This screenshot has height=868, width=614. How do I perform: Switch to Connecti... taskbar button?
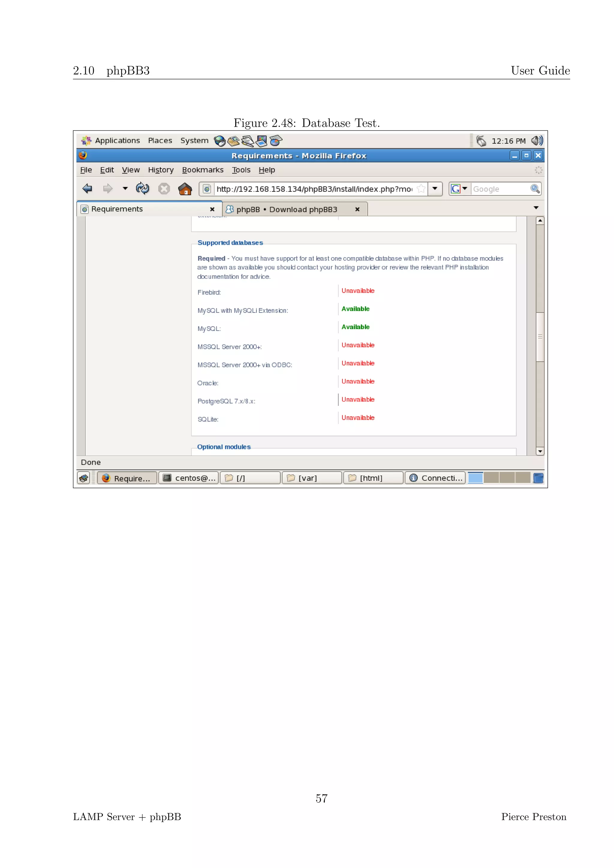pyautogui.click(x=435, y=478)
